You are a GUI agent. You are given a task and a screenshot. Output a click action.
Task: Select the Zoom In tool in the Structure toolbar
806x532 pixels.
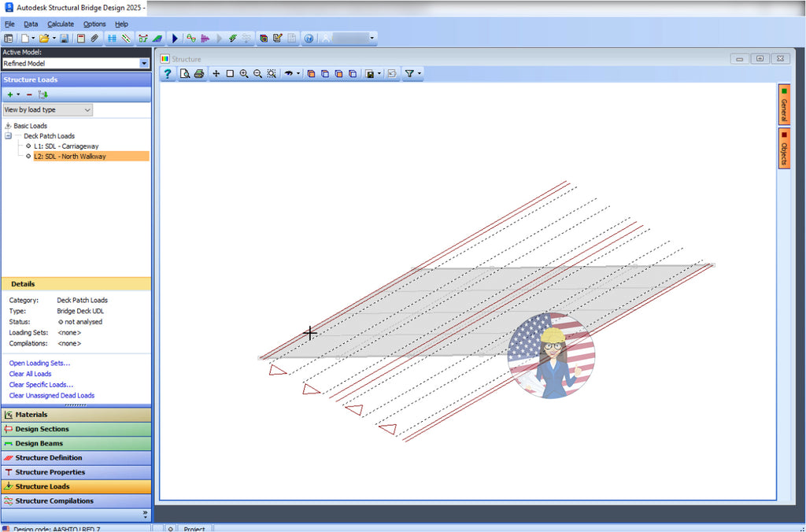click(245, 73)
